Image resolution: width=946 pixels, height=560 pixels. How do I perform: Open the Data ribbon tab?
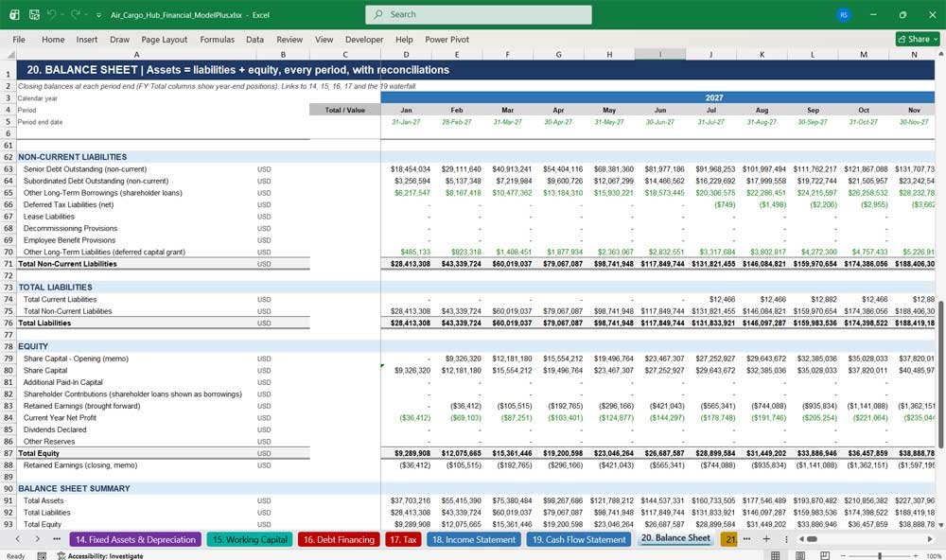tap(254, 39)
